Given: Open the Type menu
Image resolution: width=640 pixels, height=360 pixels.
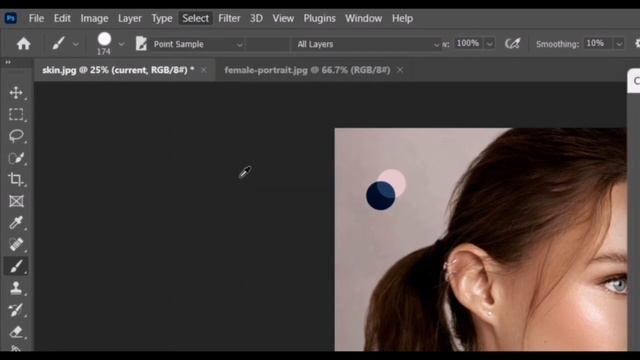Looking at the screenshot, I should pyautogui.click(x=162, y=18).
